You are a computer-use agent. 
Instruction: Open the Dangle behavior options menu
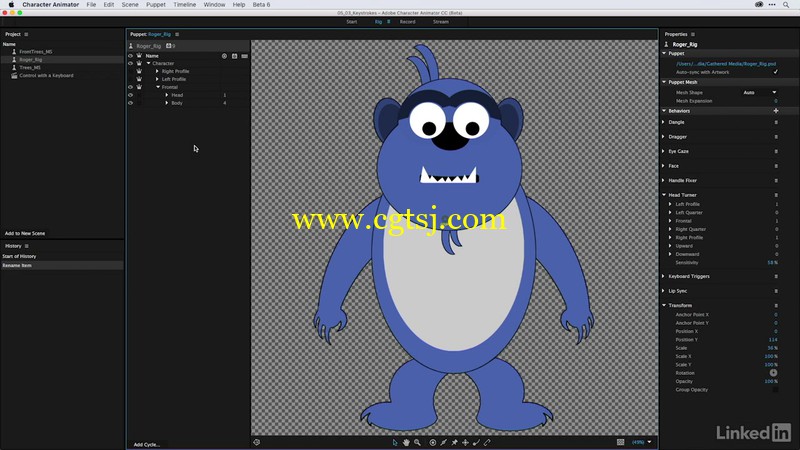point(776,122)
